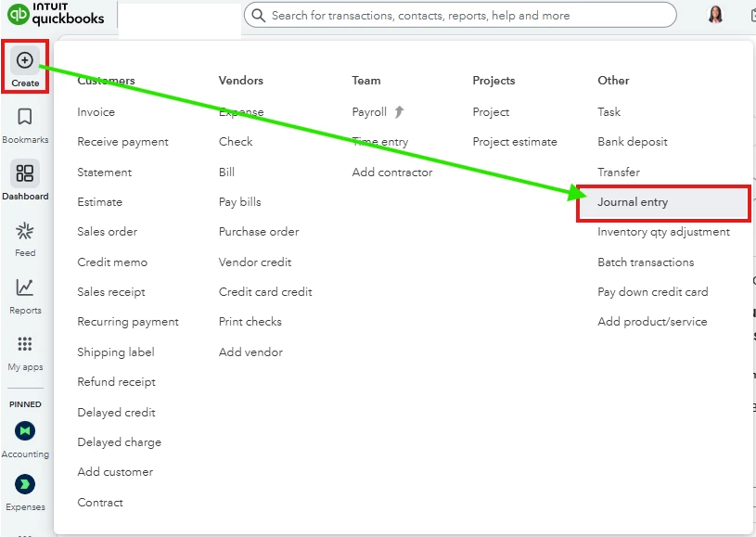Image resolution: width=756 pixels, height=537 pixels.
Task: Choose Sales receipt
Action: pos(111,292)
